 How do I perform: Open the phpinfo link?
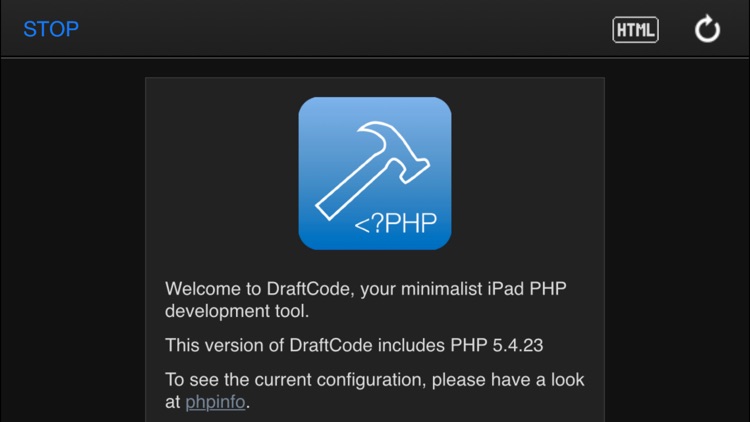tap(215, 402)
